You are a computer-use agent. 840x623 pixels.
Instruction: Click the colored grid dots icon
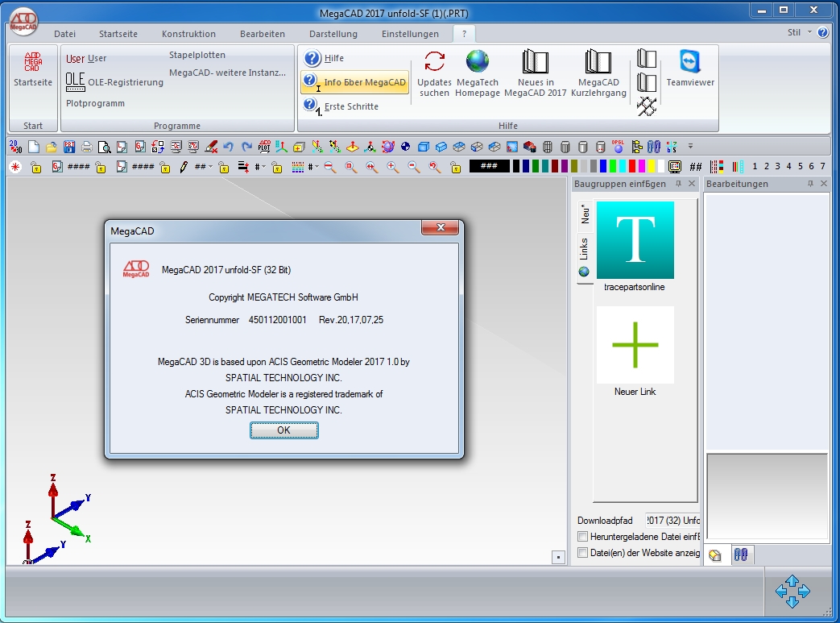point(298,168)
